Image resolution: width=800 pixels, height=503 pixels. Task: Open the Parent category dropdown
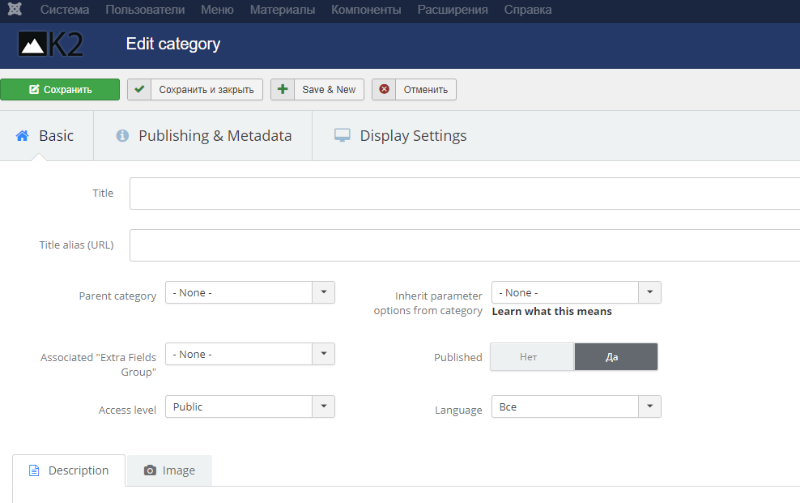pyautogui.click(x=250, y=293)
